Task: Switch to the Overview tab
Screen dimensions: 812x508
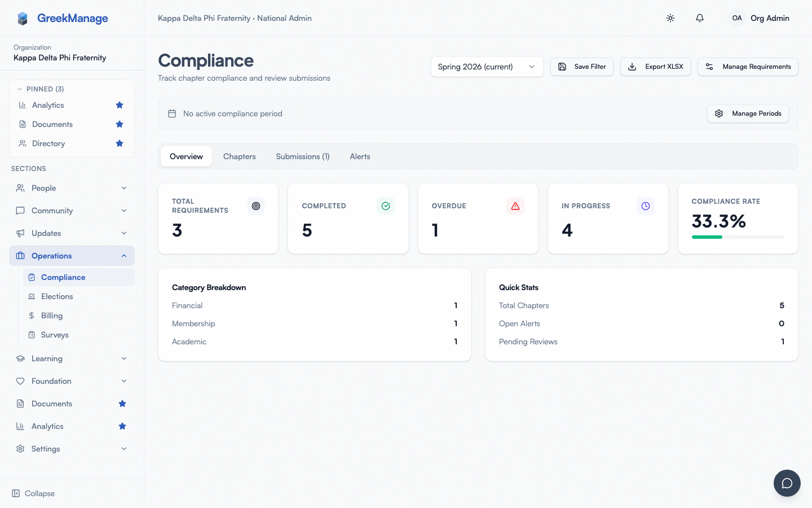Action: tap(186, 156)
